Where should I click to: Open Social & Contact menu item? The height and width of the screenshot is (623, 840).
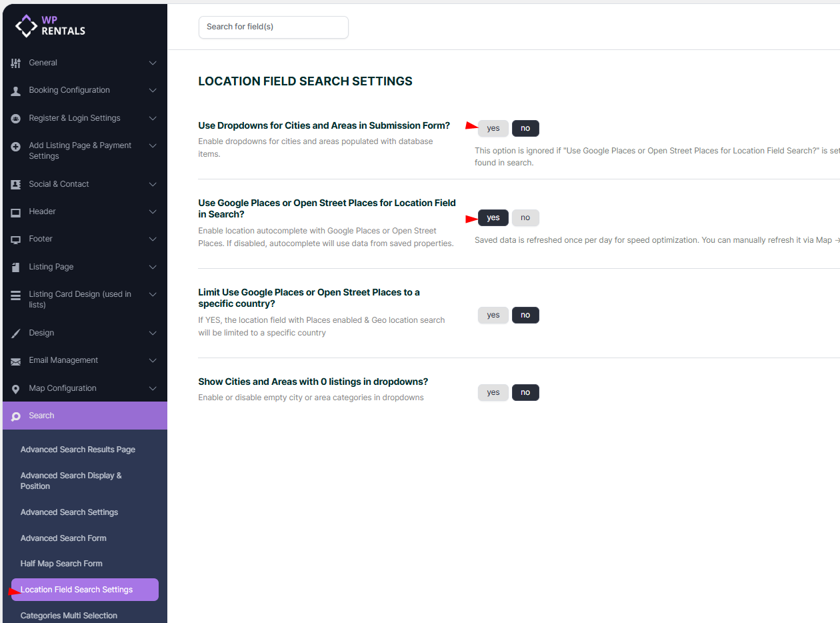85,184
